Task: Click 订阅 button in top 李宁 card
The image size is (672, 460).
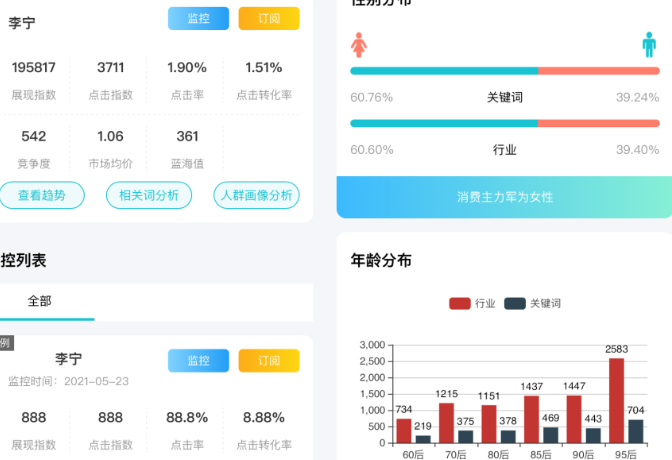Action: pos(269,18)
